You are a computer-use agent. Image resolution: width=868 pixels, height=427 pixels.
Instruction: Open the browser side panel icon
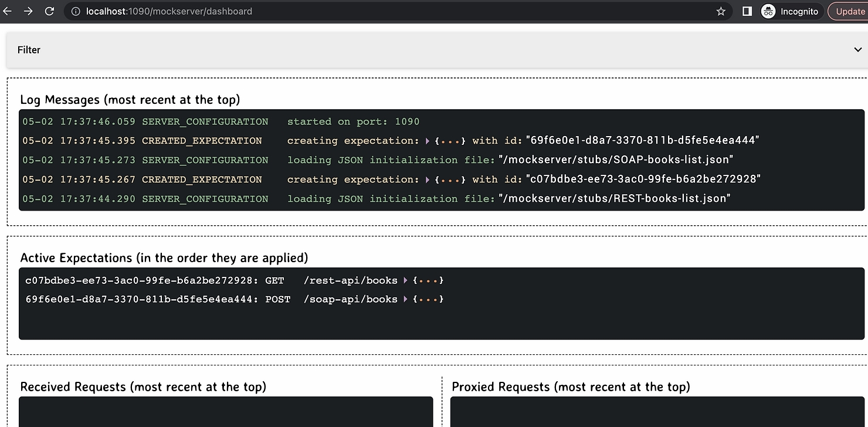click(x=747, y=11)
